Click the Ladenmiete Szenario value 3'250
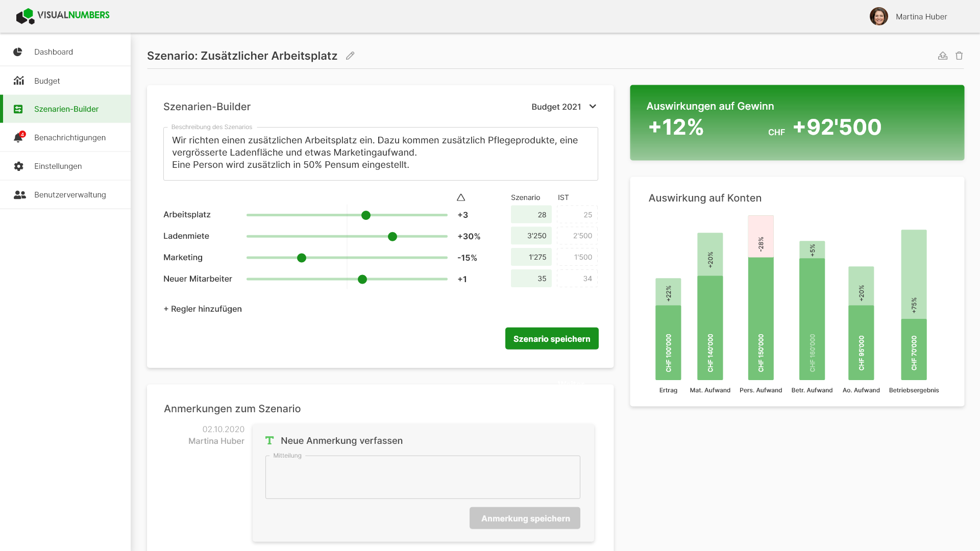Viewport: 980px width, 551px height. click(531, 236)
